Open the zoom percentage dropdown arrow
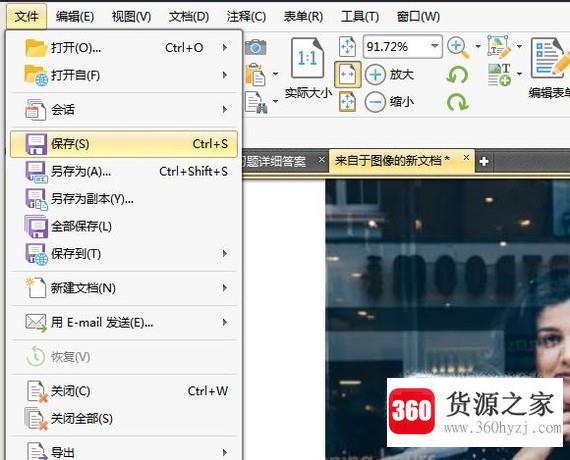The width and height of the screenshot is (570, 460). coord(435,46)
